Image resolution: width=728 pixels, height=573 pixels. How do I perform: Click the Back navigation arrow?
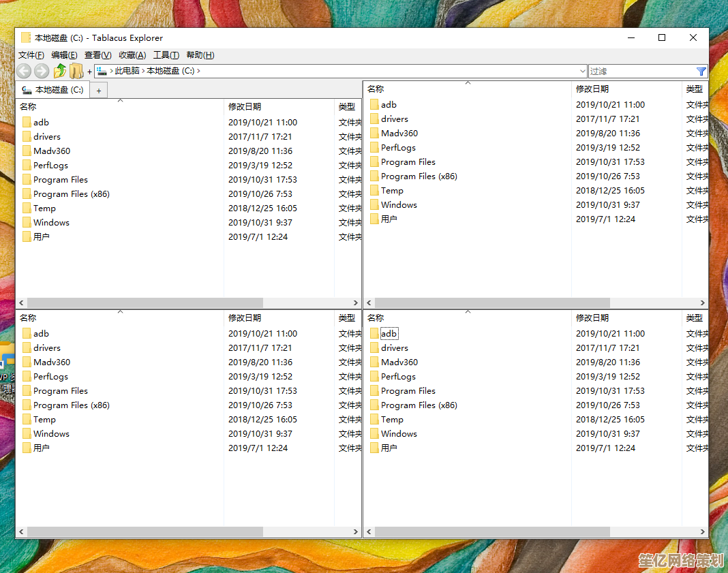(24, 71)
